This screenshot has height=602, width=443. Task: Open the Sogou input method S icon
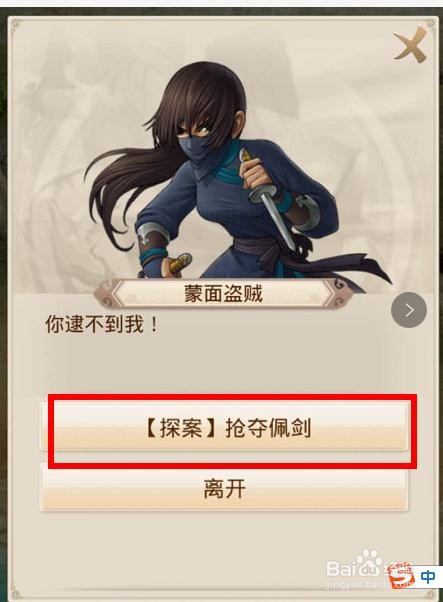[x=402, y=576]
